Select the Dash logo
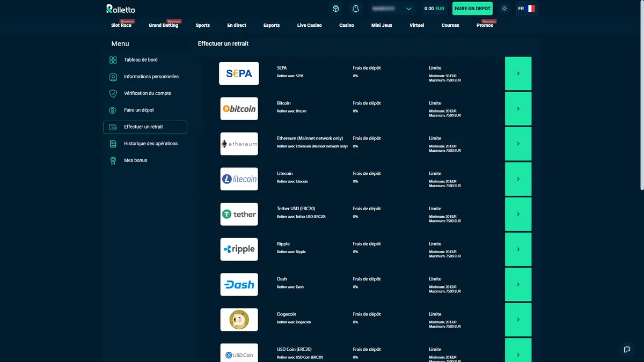Viewport: 644px width, 362px height. click(239, 284)
